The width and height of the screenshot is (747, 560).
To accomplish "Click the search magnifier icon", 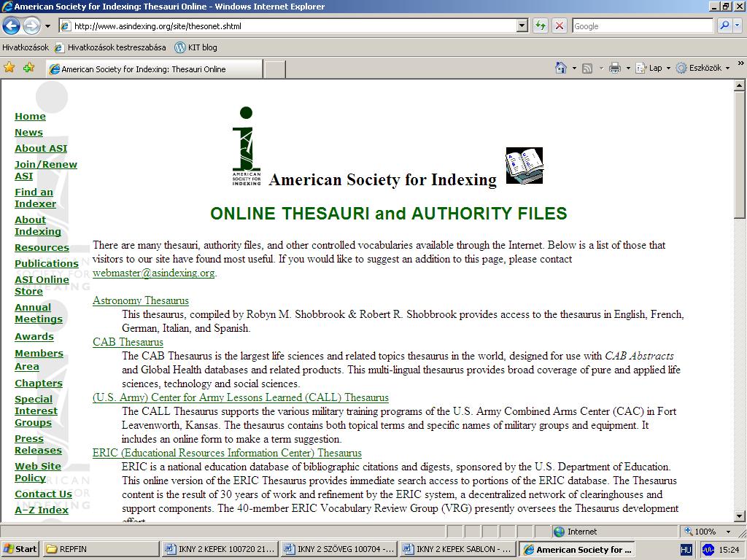I will pos(724,26).
